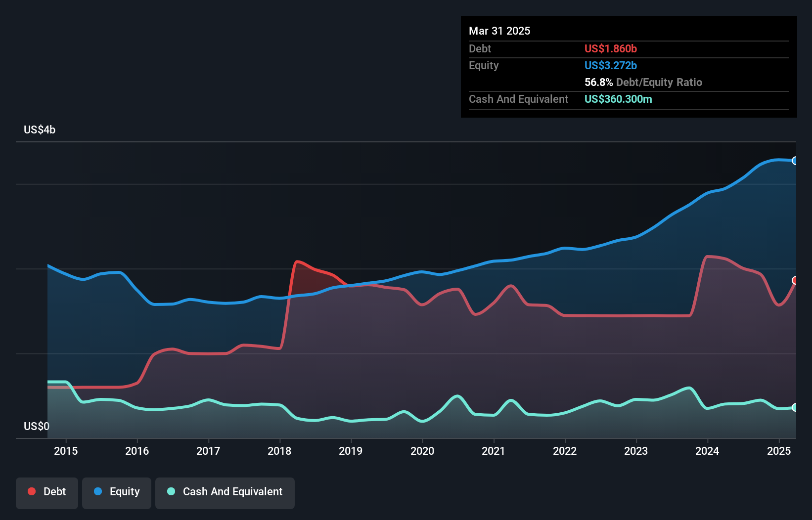Click the 2017 x-axis label

coord(208,451)
